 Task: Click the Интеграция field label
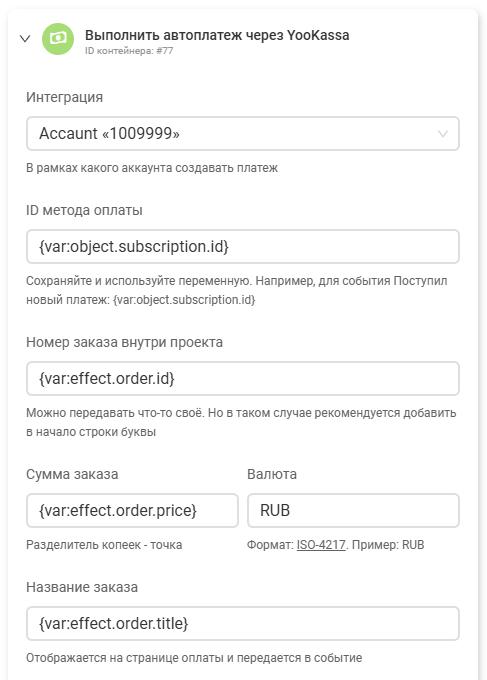pyautogui.click(x=65, y=97)
